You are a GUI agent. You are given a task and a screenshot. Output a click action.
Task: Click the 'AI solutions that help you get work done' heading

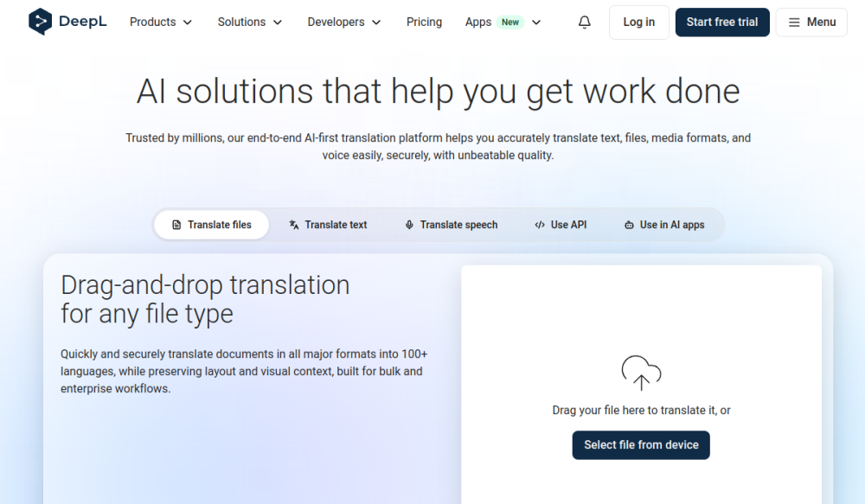(x=438, y=91)
